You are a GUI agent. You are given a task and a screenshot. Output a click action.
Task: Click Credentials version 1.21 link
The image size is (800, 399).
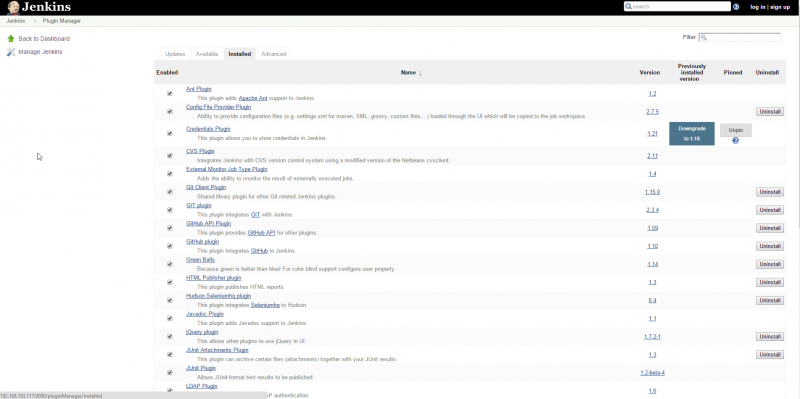pos(652,134)
